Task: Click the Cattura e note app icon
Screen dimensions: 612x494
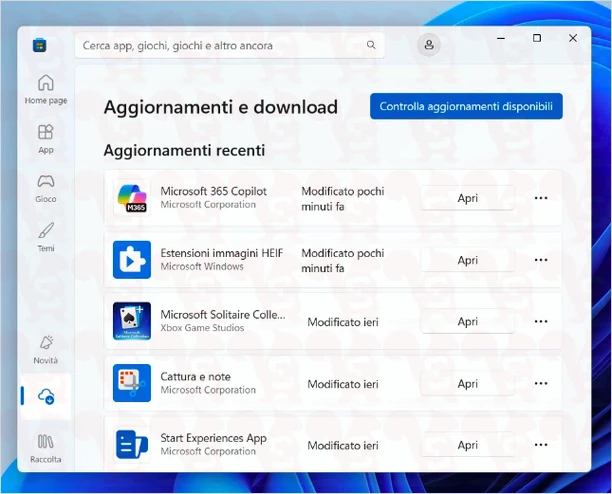Action: pyautogui.click(x=132, y=383)
